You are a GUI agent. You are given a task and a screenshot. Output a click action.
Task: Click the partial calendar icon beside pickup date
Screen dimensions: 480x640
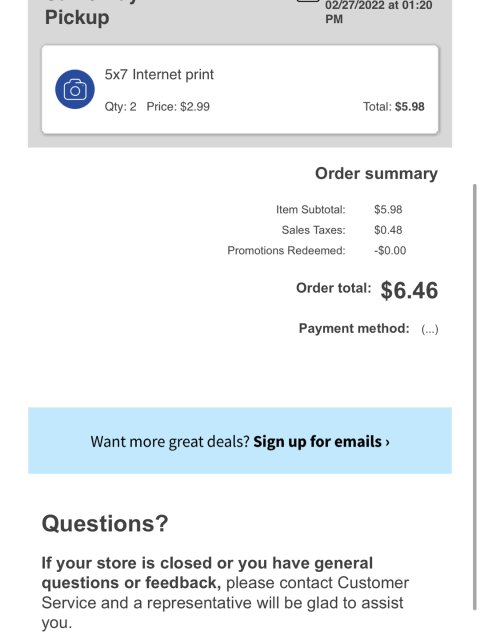(x=308, y=1)
